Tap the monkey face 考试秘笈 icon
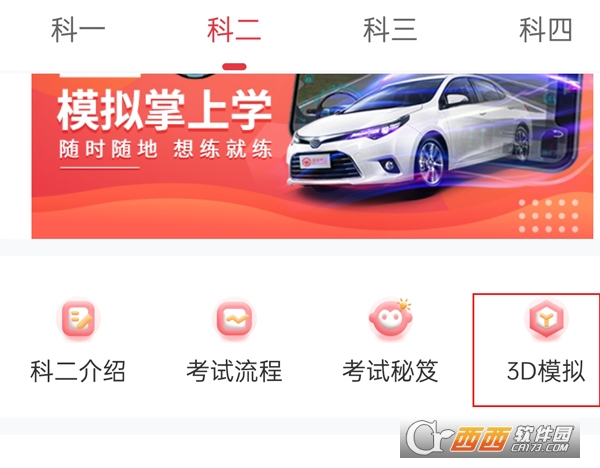The height and width of the screenshot is (468, 600). (390, 319)
